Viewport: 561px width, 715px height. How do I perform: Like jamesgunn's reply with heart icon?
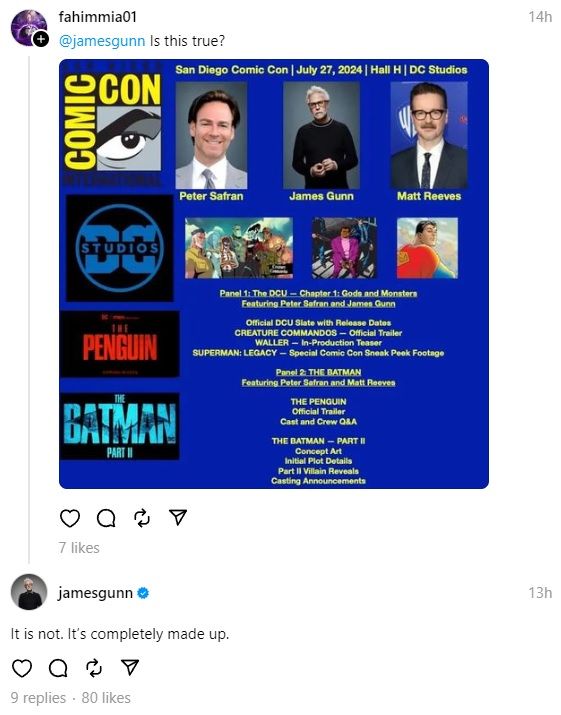pyautogui.click(x=22, y=668)
